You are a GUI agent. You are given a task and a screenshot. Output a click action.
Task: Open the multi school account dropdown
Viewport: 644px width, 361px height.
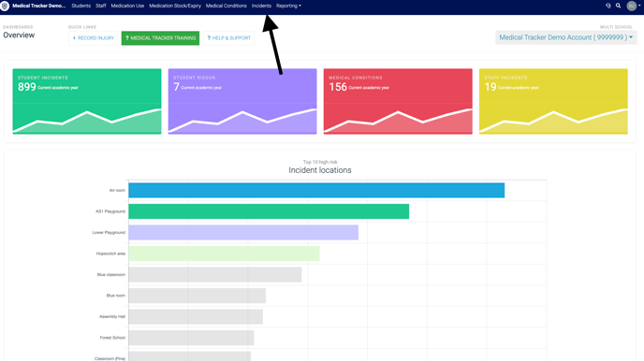[566, 37]
